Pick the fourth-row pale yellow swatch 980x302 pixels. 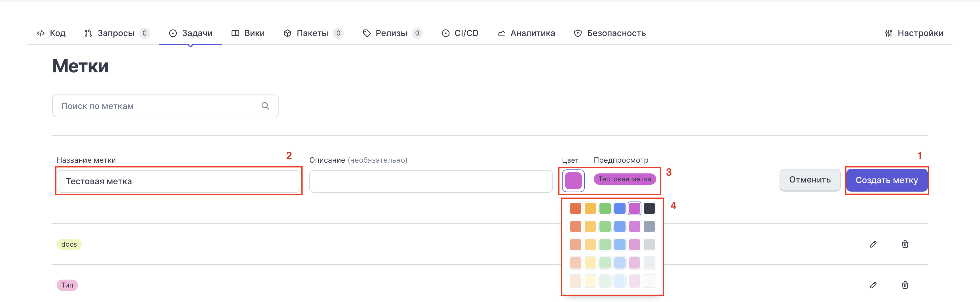(x=590, y=263)
